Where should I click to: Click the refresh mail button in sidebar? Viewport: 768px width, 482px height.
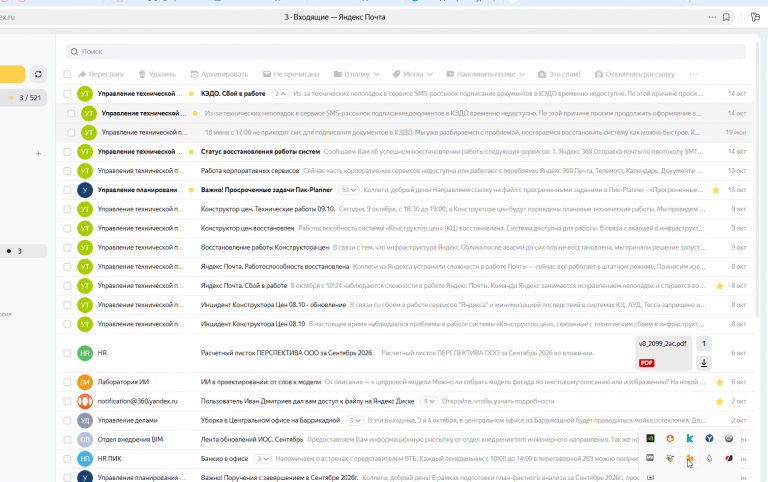tap(38, 74)
